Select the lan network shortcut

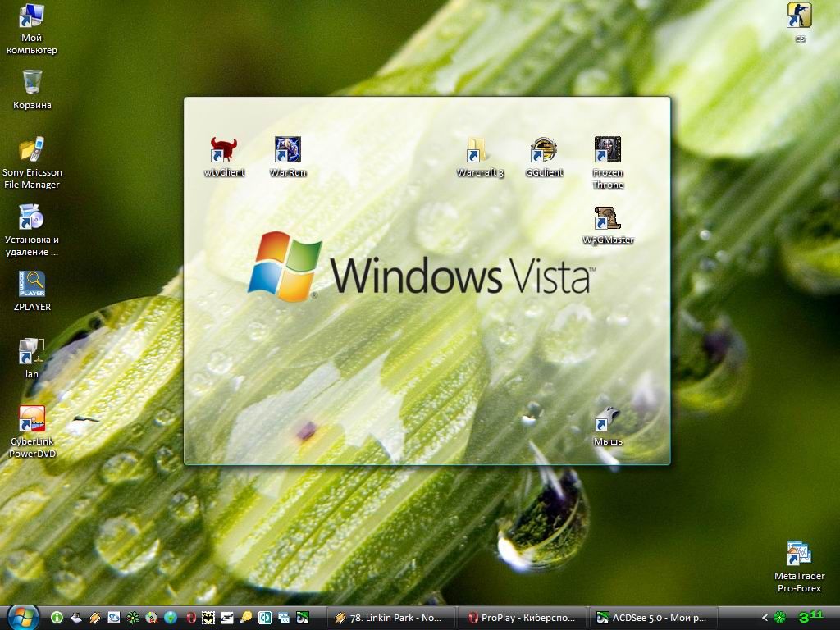(x=32, y=358)
